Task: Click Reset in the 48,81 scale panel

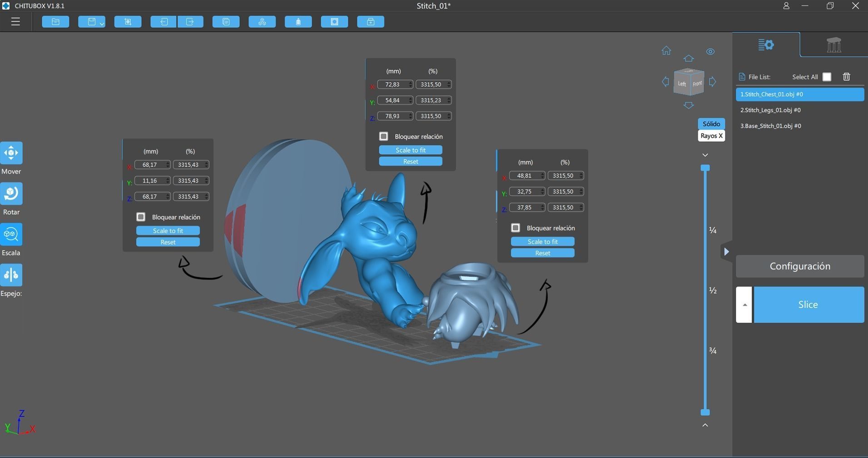Action: 542,253
